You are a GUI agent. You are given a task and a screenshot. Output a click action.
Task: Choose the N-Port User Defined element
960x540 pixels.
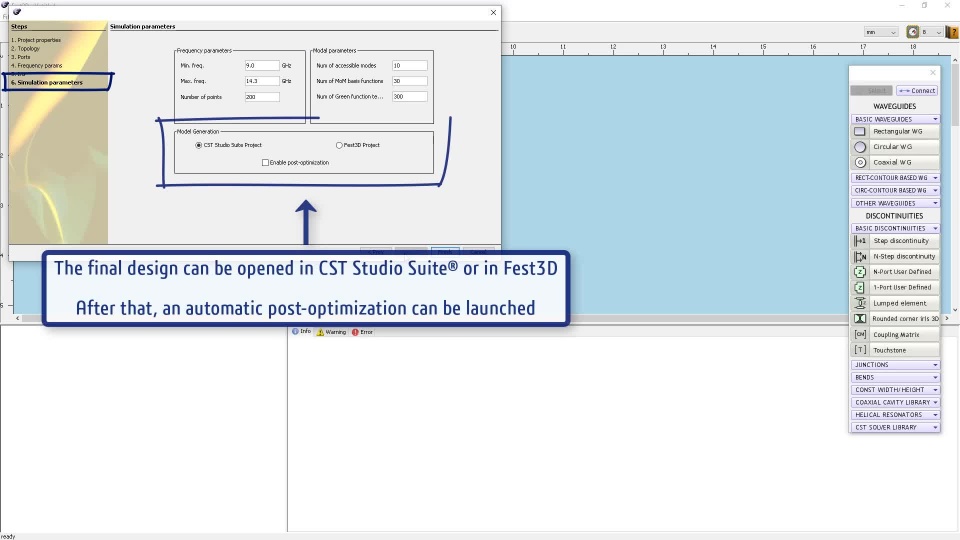coord(895,272)
